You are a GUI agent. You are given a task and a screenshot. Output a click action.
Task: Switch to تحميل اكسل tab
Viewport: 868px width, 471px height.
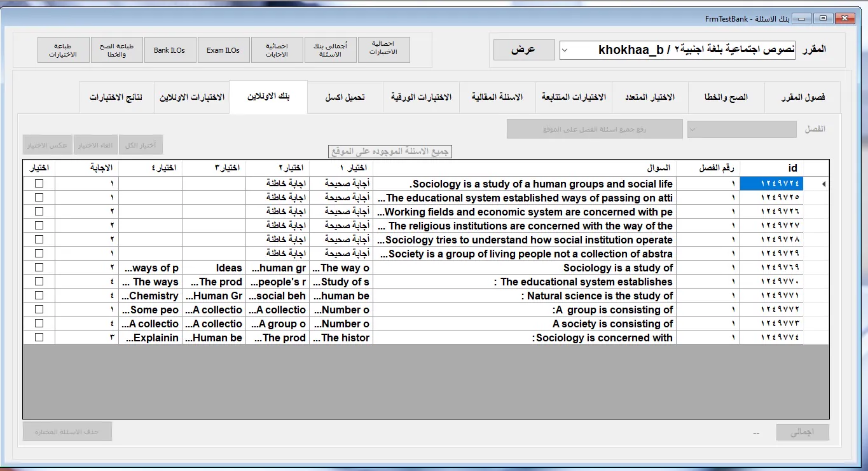tap(345, 97)
